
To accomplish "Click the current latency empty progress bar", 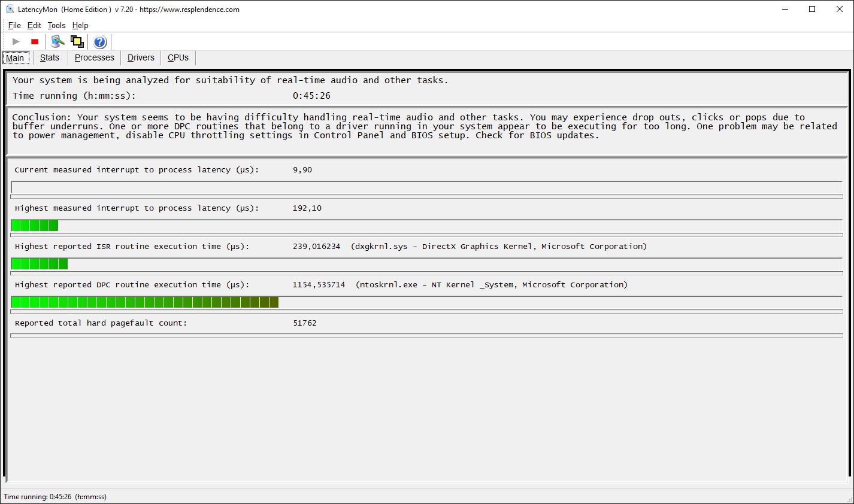I will coord(426,187).
